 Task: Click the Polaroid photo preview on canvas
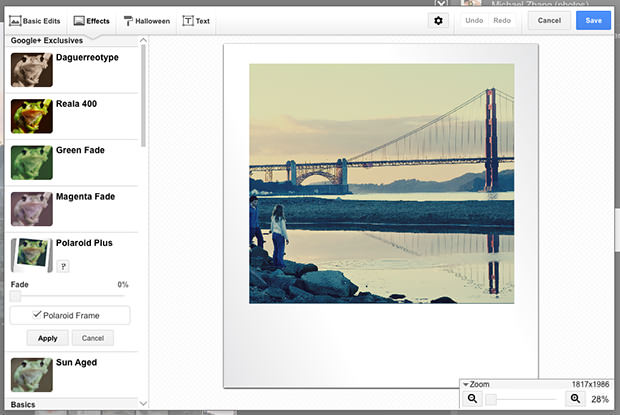click(x=381, y=216)
